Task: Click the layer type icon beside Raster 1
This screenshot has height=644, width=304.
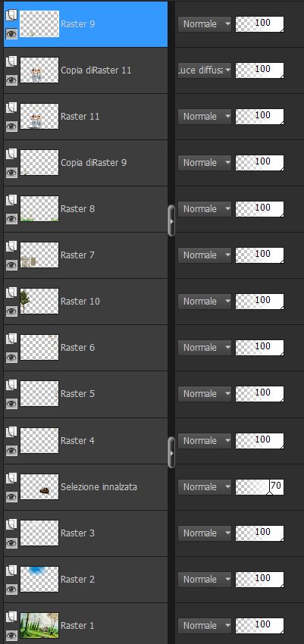Action: pos(11,617)
